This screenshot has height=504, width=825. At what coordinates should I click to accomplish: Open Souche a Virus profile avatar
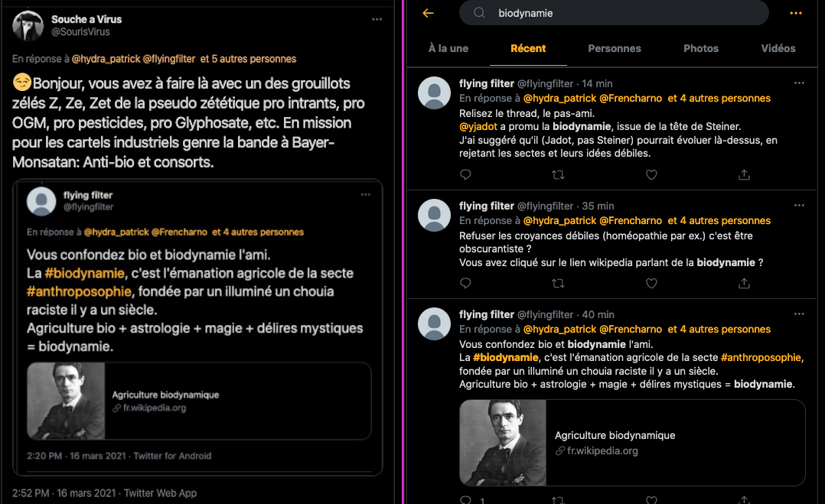point(28,26)
